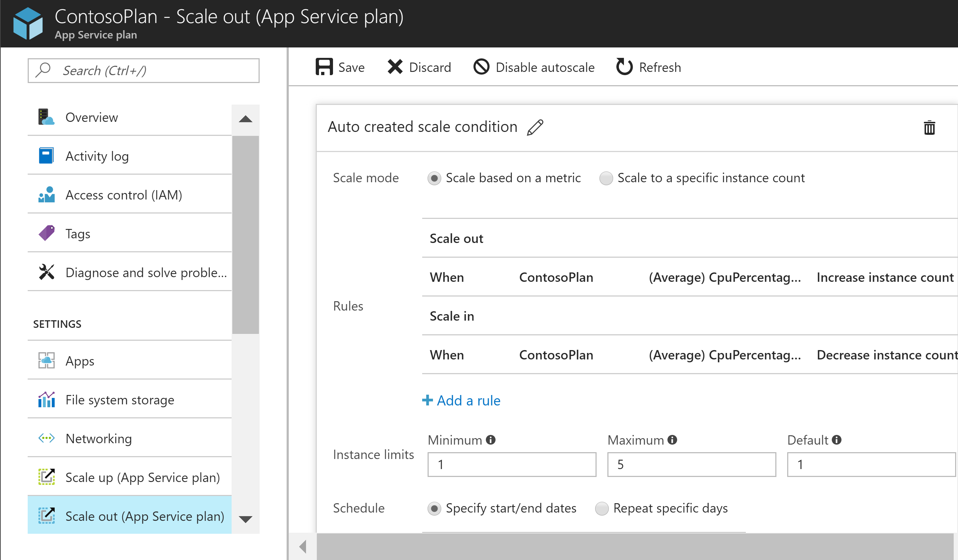The image size is (958, 560).
Task: Click the Diagnose and solve problems menu item
Action: coord(133,272)
